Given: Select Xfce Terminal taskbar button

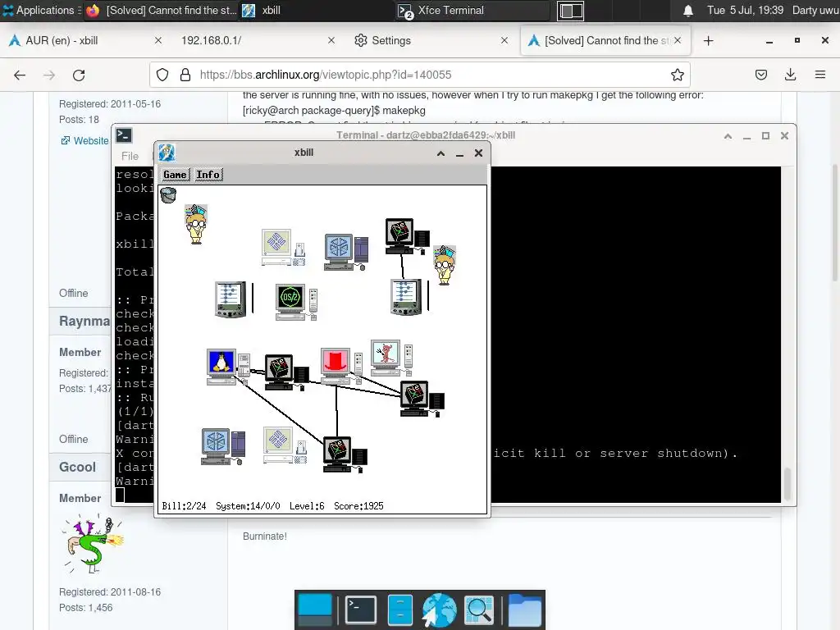Looking at the screenshot, I should (472, 10).
